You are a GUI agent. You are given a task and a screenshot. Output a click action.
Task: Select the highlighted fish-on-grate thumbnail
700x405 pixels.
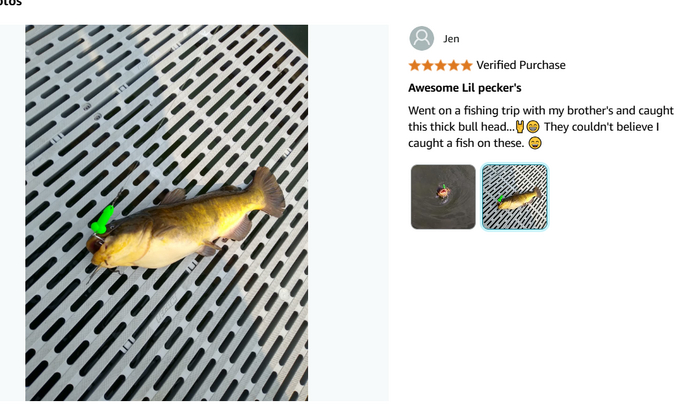pos(514,197)
